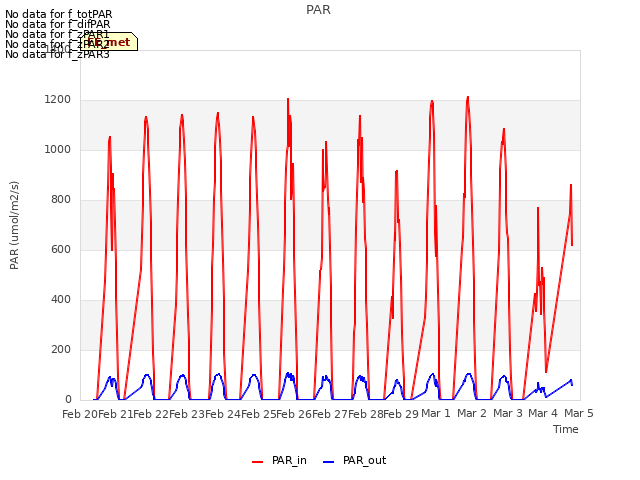Viewport: 640px width, 480px height.
Task: Click the 0 y-axis tick label
Action: (x=68, y=400)
